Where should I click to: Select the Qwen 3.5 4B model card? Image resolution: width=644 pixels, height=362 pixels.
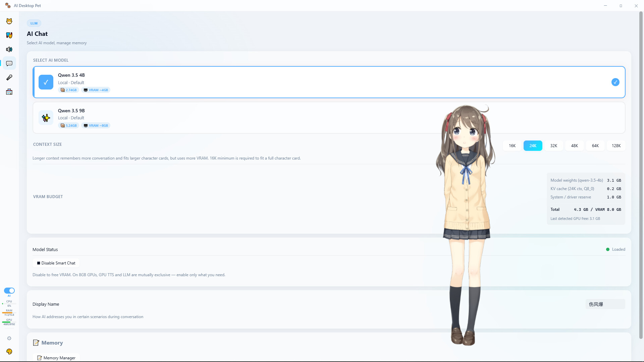235,82
